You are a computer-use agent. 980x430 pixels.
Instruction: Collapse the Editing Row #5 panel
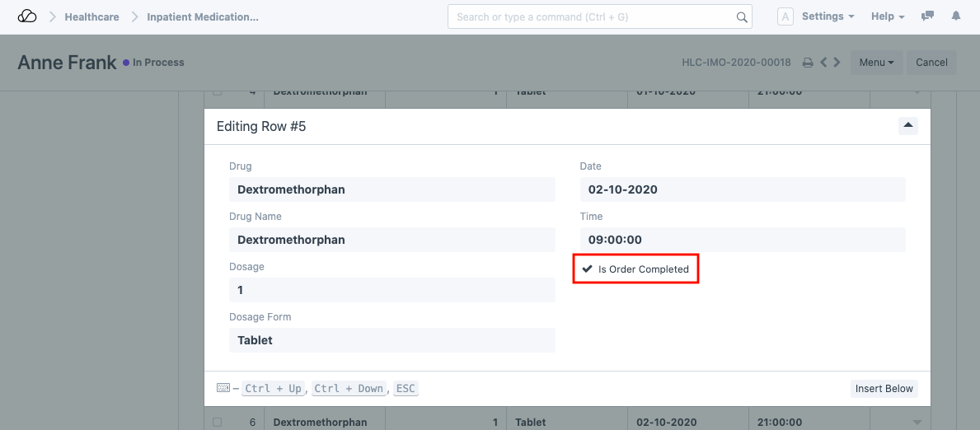(x=907, y=125)
